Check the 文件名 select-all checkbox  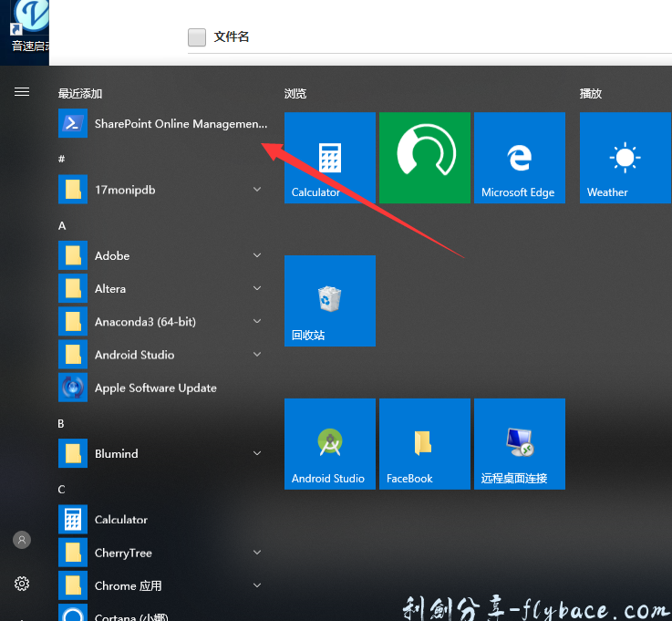(197, 37)
